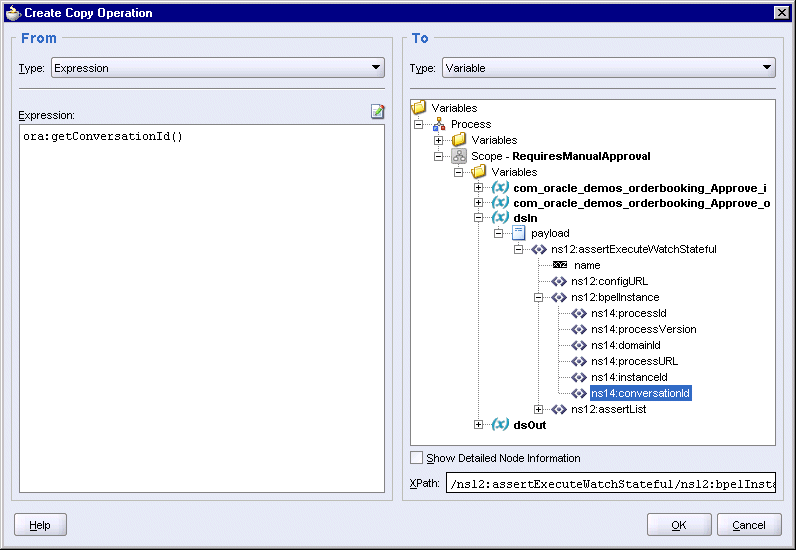Select ns14:domainId tree item
The width and height of the screenshot is (796, 550).
[x=626, y=345]
